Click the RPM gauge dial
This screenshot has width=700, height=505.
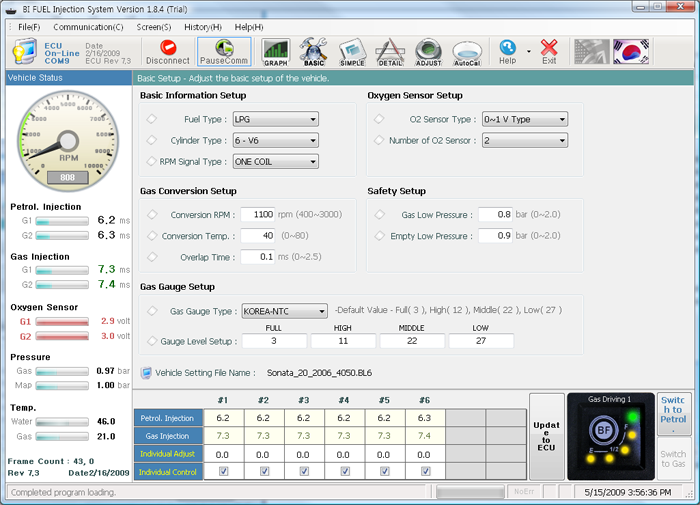click(68, 142)
